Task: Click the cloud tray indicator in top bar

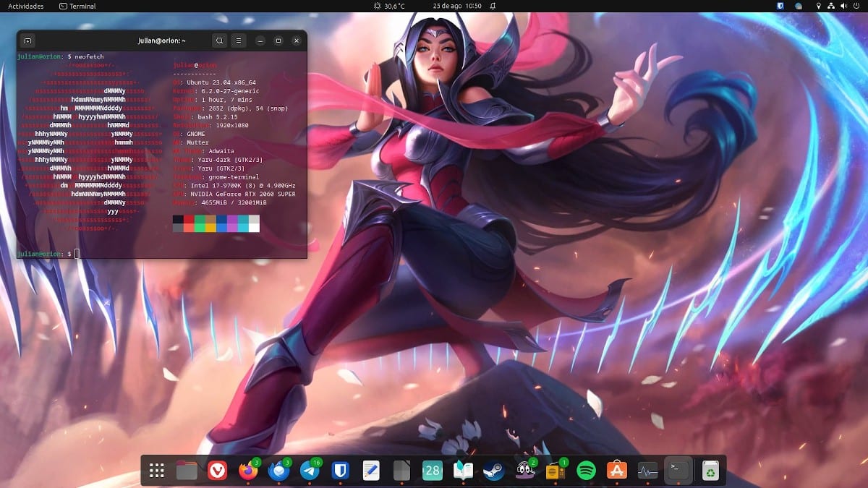Action: pyautogui.click(x=799, y=6)
